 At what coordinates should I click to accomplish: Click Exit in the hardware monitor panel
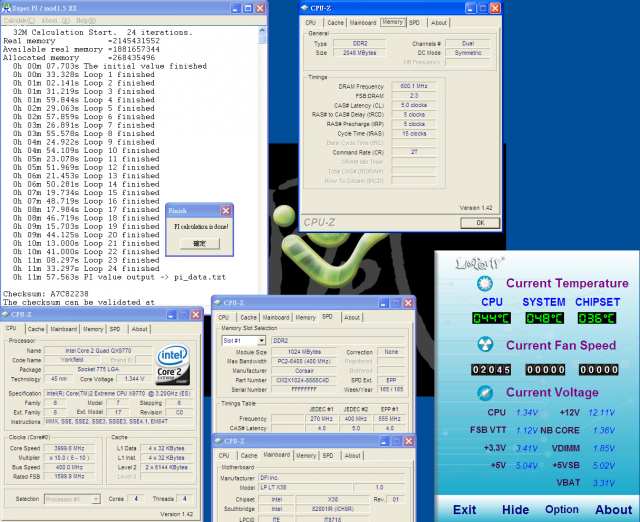464,510
